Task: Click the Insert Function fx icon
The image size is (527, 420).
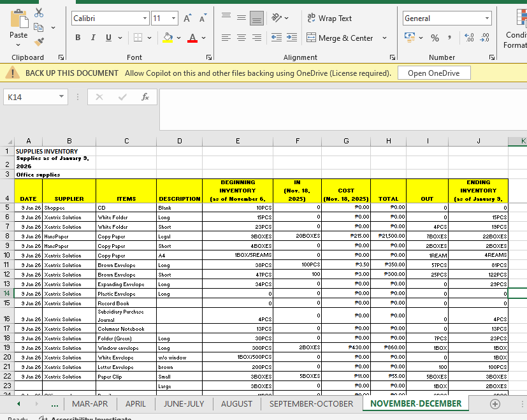Action: 145,97
